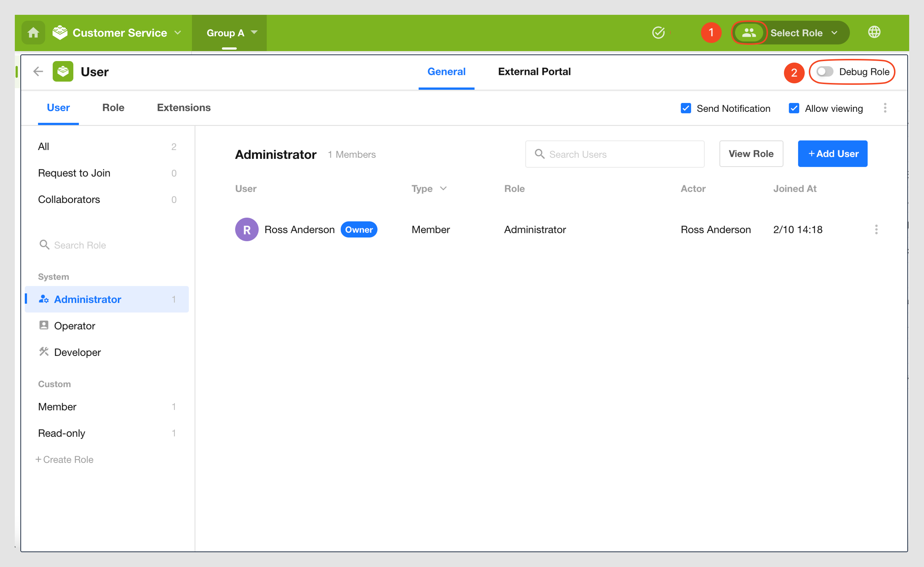Select the User sub-tab

click(58, 108)
